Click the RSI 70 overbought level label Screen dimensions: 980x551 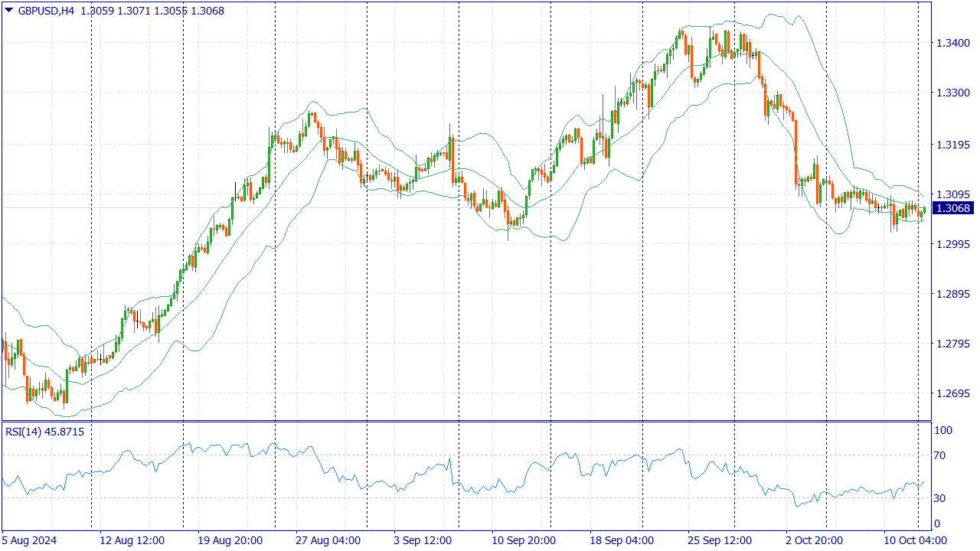940,455
